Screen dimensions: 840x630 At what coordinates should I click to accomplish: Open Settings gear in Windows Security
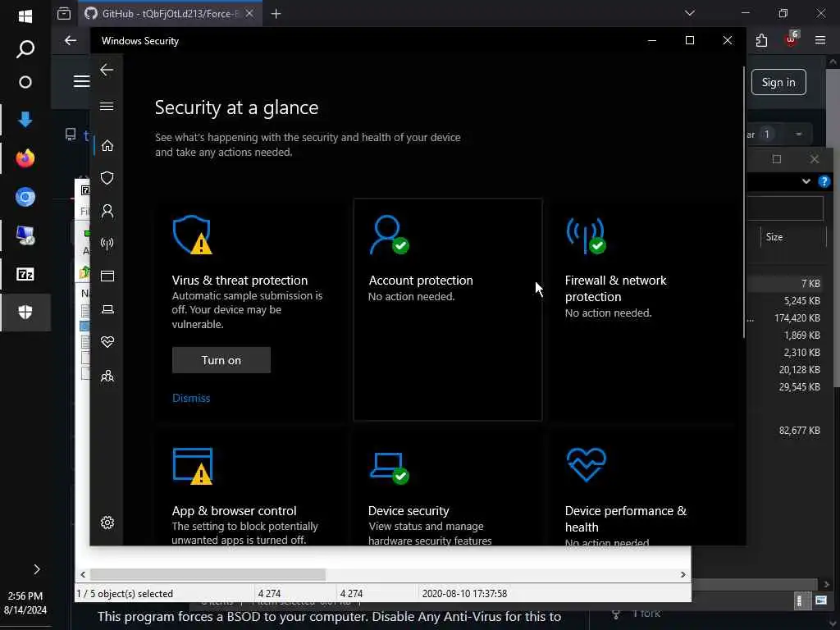click(x=107, y=523)
